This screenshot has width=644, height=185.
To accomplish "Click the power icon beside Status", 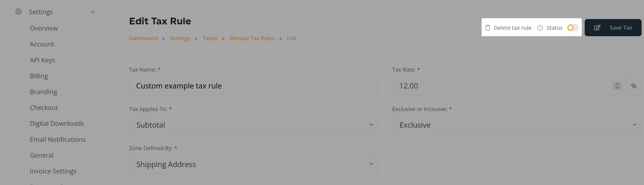I will click(540, 28).
